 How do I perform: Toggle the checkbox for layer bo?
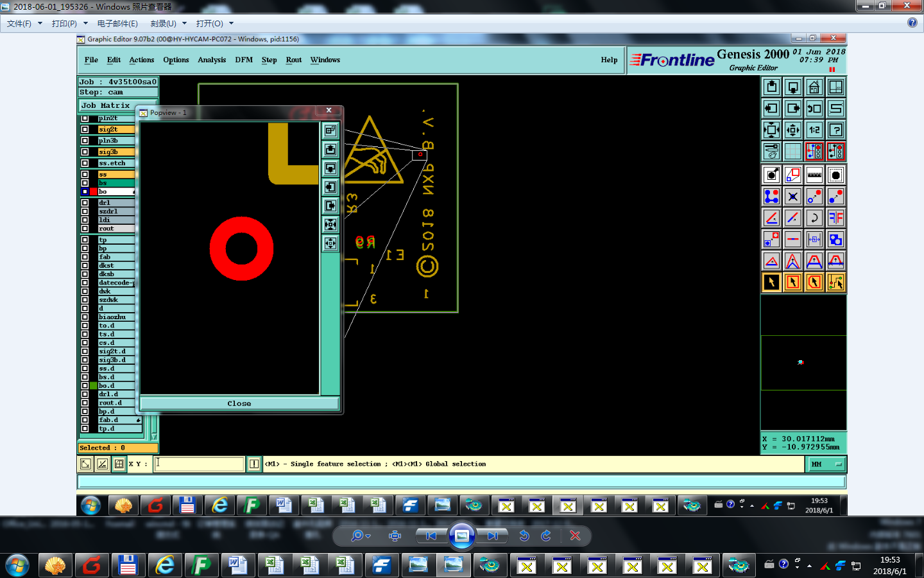click(85, 191)
